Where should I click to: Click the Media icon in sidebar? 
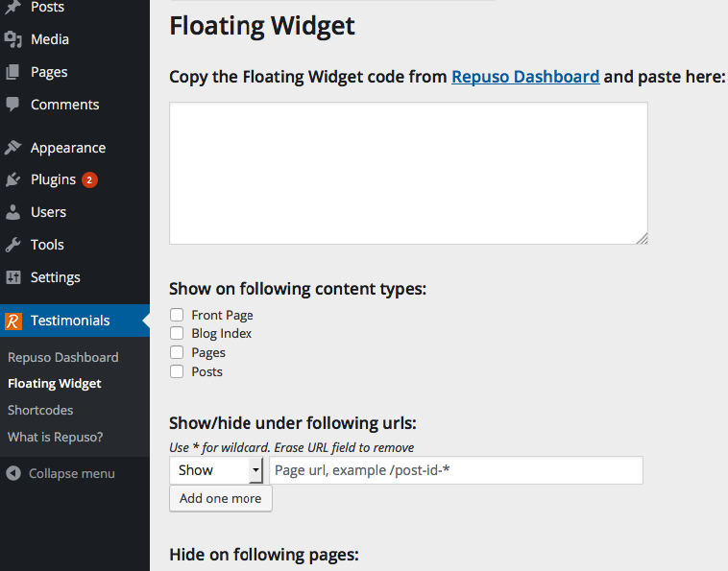pos(13,39)
